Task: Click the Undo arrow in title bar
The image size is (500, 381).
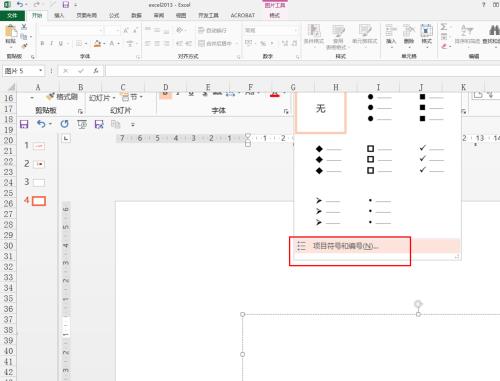Action: coord(20,5)
